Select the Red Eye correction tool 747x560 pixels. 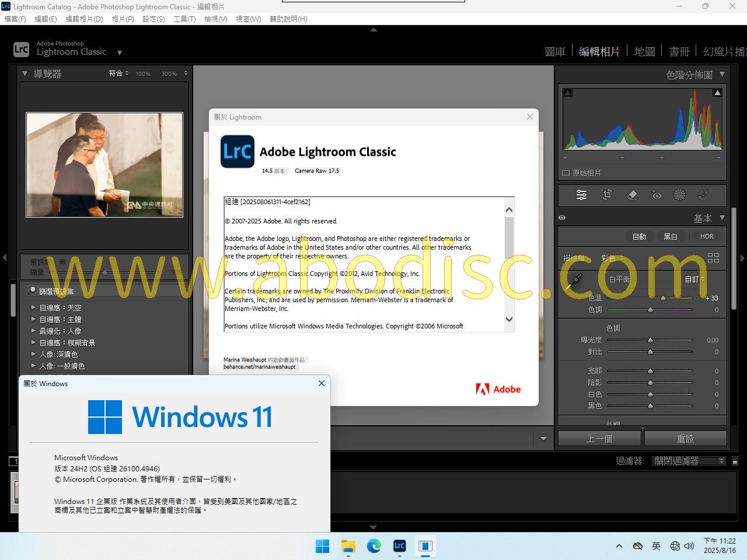657,195
